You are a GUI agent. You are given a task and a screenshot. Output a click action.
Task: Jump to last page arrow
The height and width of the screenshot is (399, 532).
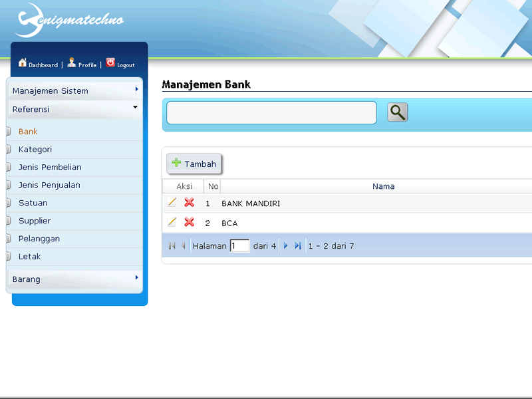point(298,245)
